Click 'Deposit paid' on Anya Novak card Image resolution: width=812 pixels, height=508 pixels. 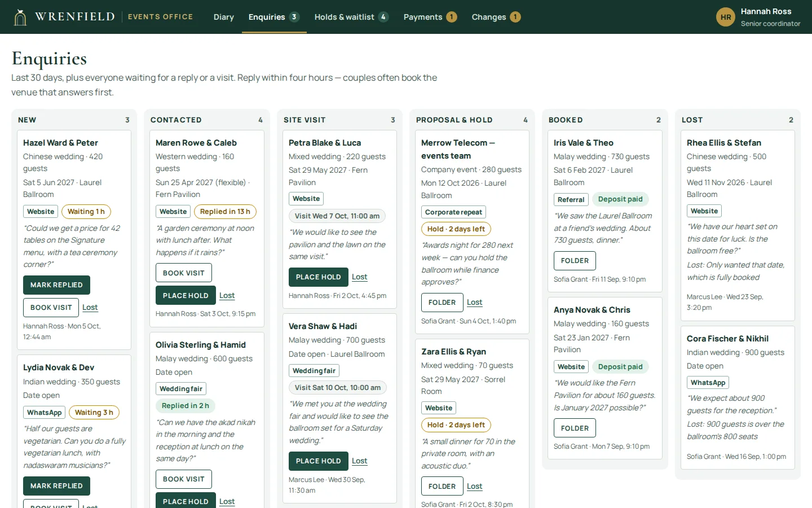[620, 367]
